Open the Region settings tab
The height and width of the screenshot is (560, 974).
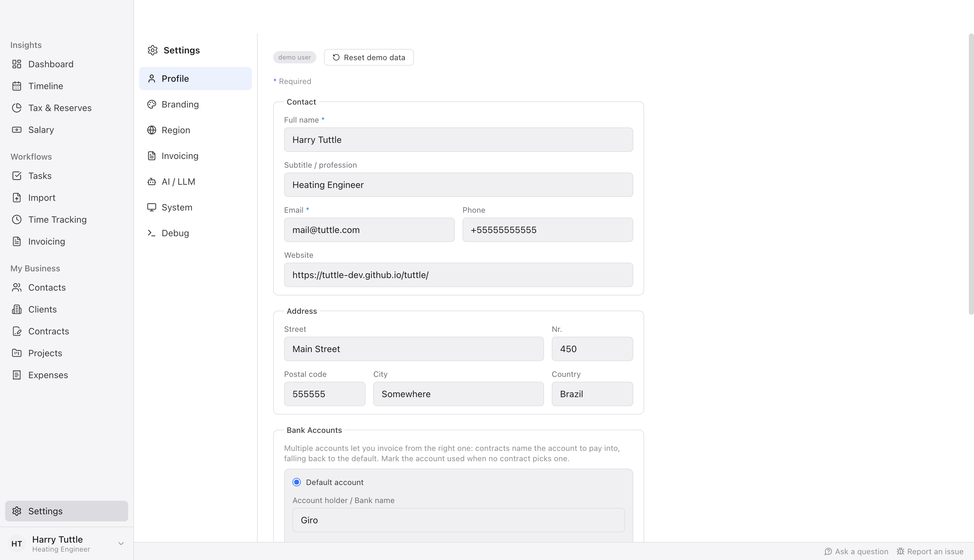pos(196,130)
